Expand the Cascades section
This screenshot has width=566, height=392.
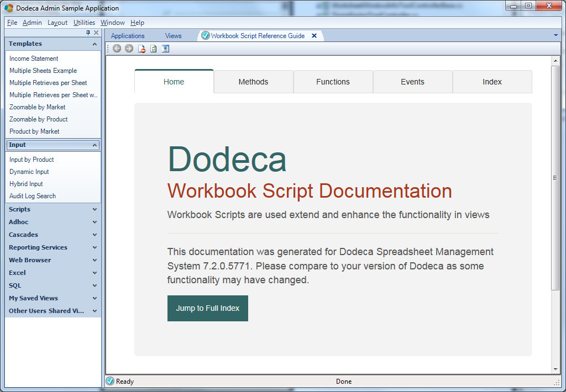click(x=95, y=235)
